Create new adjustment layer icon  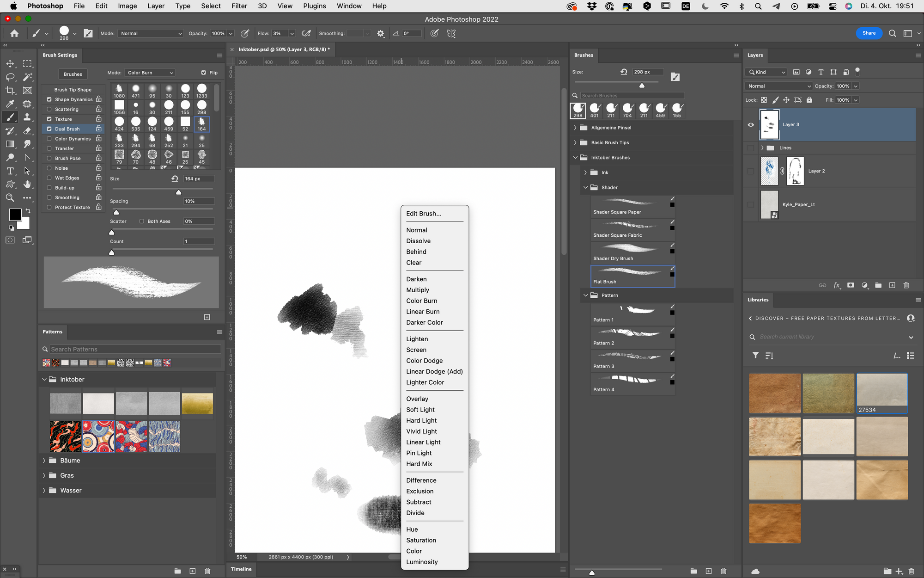864,285
